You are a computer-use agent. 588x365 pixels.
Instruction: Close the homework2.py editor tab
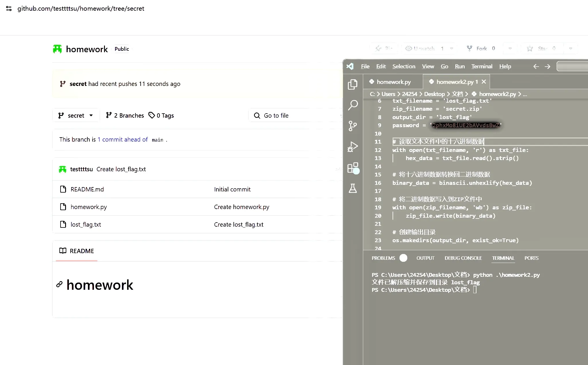point(484,82)
